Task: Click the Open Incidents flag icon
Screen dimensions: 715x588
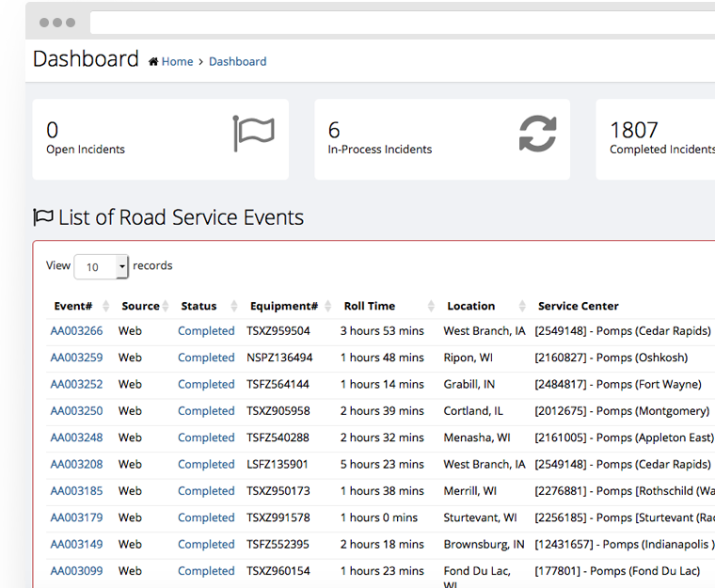Action: point(253,134)
